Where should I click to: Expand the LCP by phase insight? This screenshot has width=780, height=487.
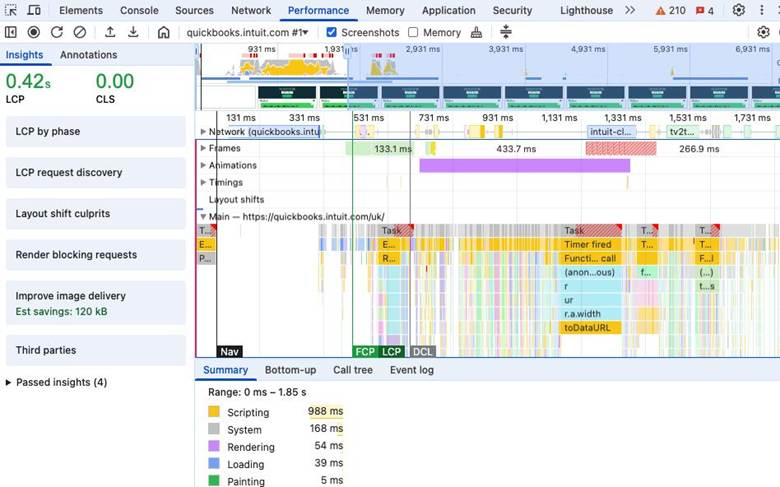pyautogui.click(x=96, y=131)
